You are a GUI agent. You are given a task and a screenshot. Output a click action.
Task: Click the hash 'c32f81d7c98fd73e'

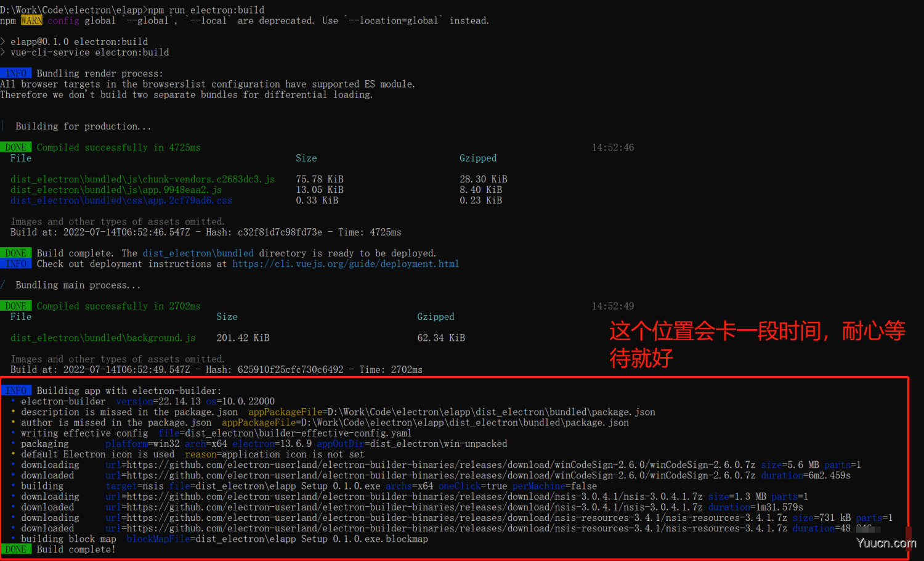click(280, 232)
